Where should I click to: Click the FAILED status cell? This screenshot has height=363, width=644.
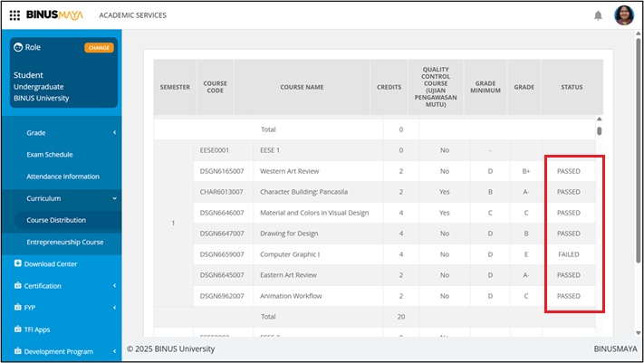[x=569, y=254]
